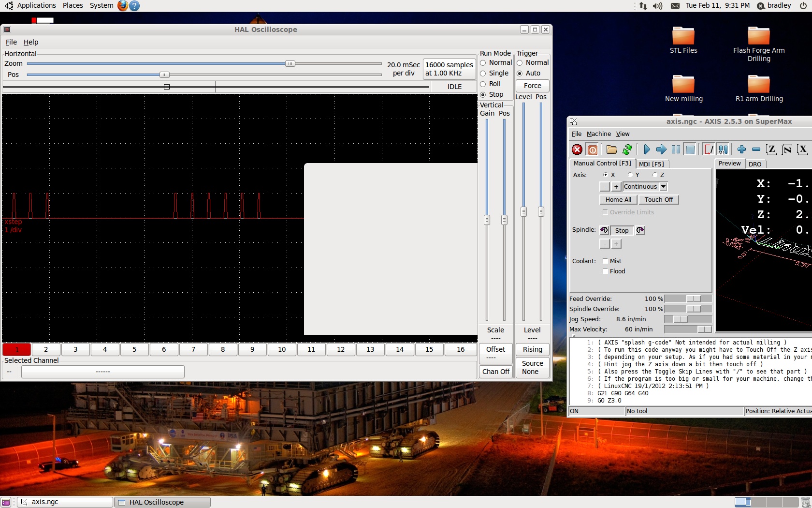The width and height of the screenshot is (812, 508).
Task: Open View menu in AXIS
Action: (623, 134)
